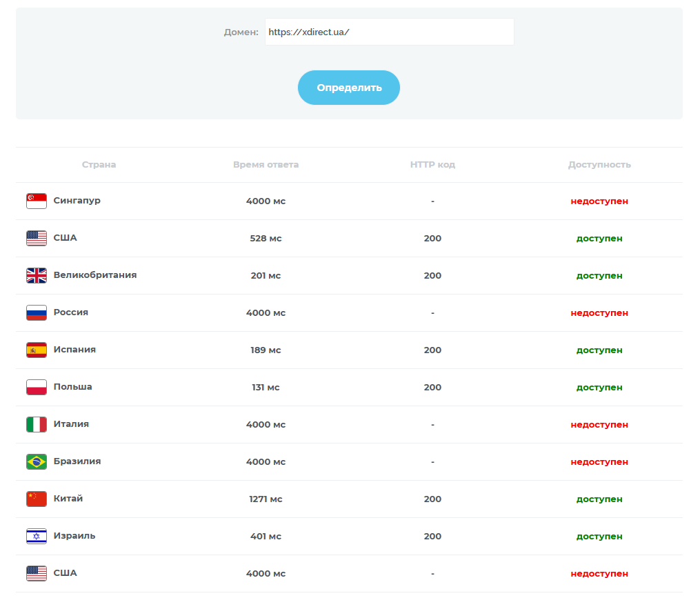
Task: Select the HTTP код column header
Action: 432,164
